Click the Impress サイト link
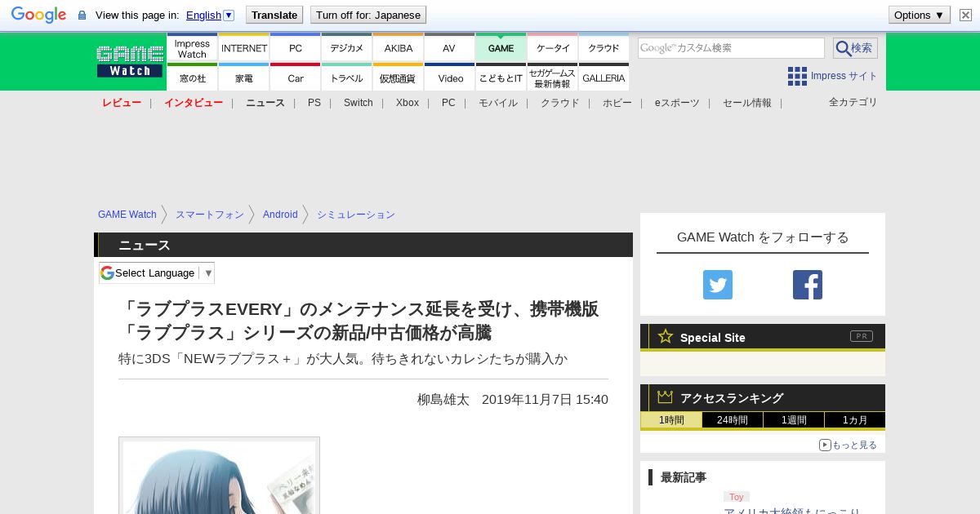The image size is (980, 514). coord(844,76)
